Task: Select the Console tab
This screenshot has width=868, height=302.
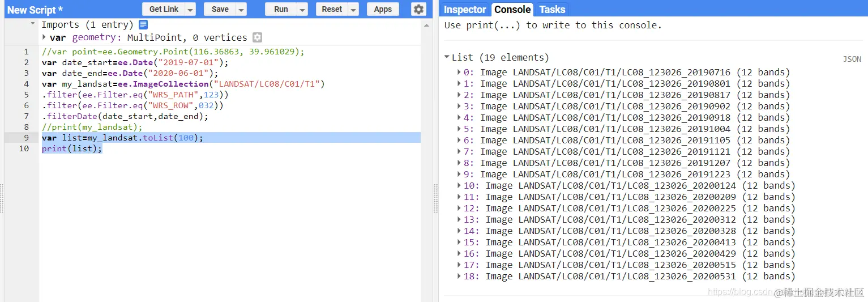Action: (x=512, y=10)
